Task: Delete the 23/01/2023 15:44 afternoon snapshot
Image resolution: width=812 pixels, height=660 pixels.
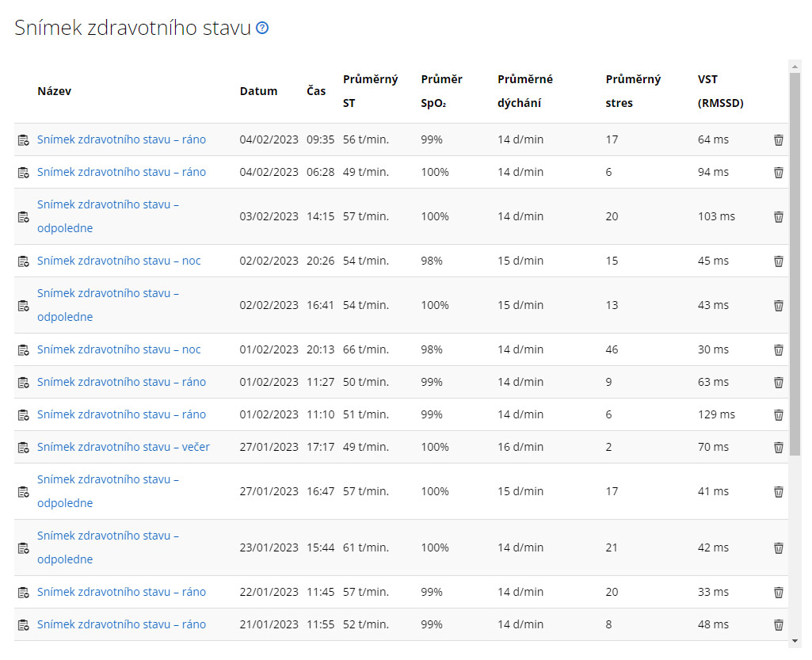Action: pyautogui.click(x=778, y=547)
